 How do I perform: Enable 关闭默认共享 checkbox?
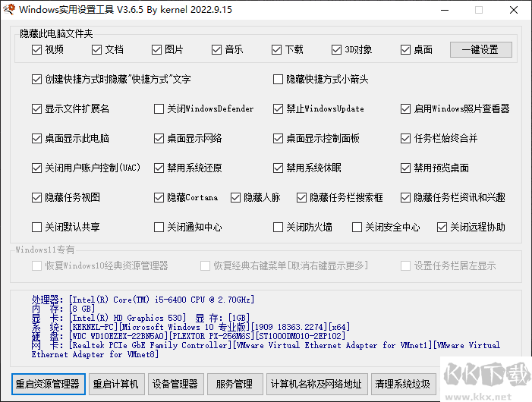click(36, 227)
